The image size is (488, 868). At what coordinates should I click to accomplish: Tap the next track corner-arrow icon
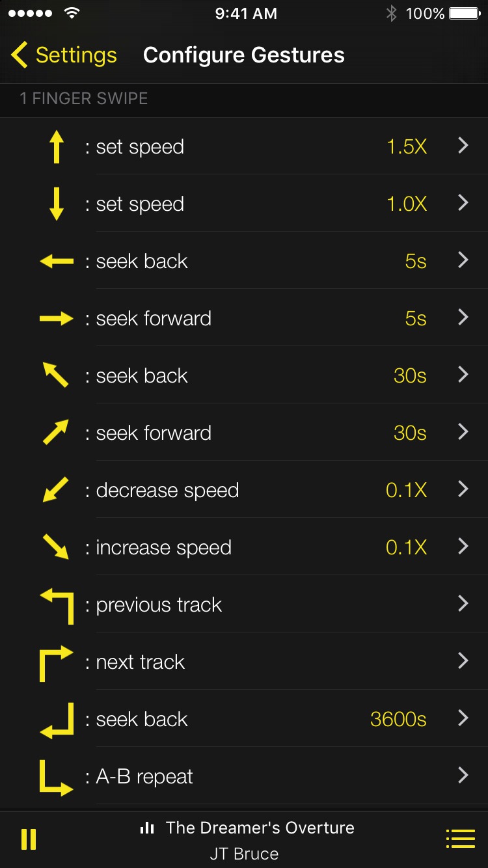(56, 662)
